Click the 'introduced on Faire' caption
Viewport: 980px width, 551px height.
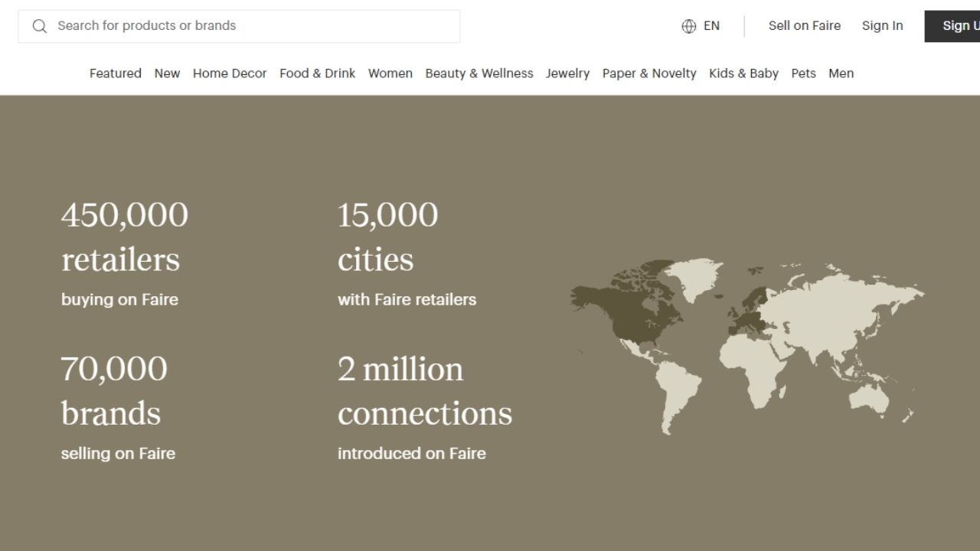pyautogui.click(x=412, y=453)
